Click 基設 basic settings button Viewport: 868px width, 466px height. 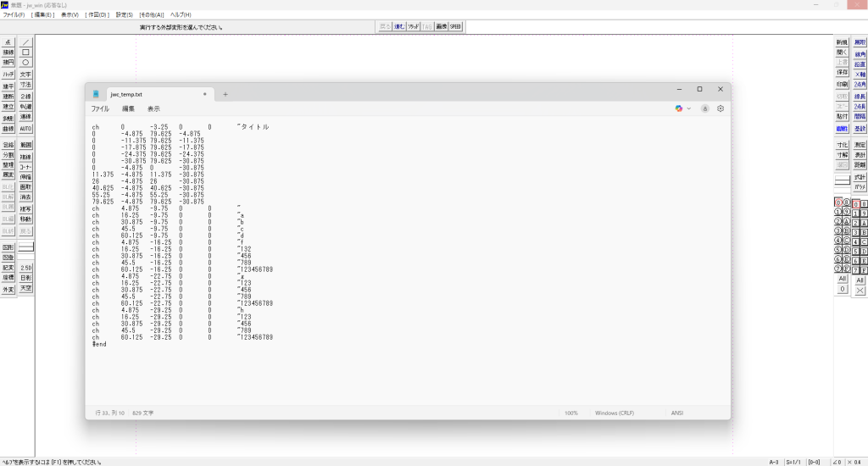(860, 129)
